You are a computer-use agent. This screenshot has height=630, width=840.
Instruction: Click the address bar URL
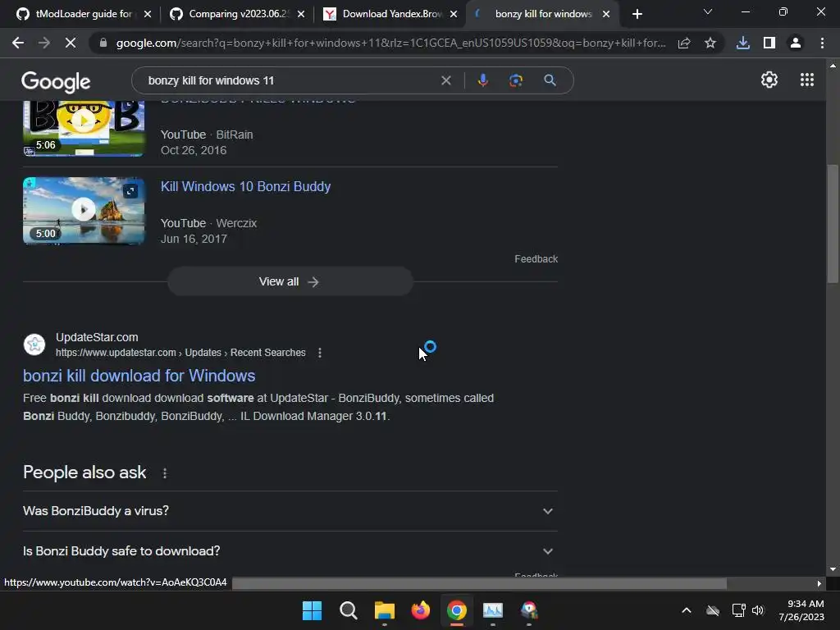391,43
